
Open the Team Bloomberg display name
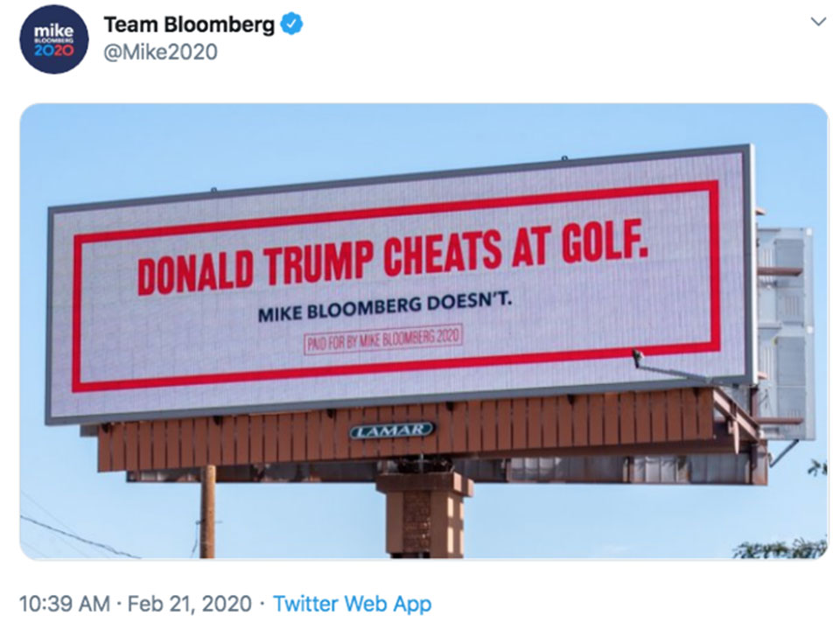pyautogui.click(x=189, y=24)
